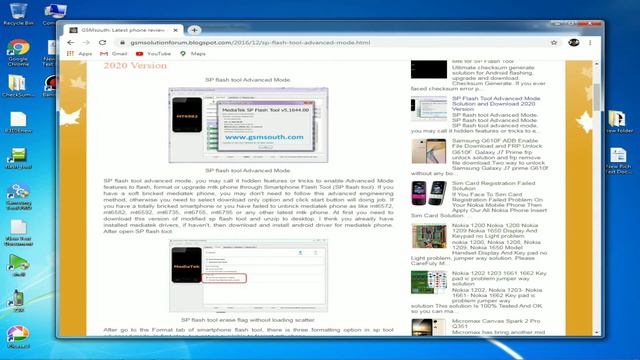Viewport: 640px width, 360px height.
Task: Open the Picasa desktop shortcut
Action: (18, 337)
